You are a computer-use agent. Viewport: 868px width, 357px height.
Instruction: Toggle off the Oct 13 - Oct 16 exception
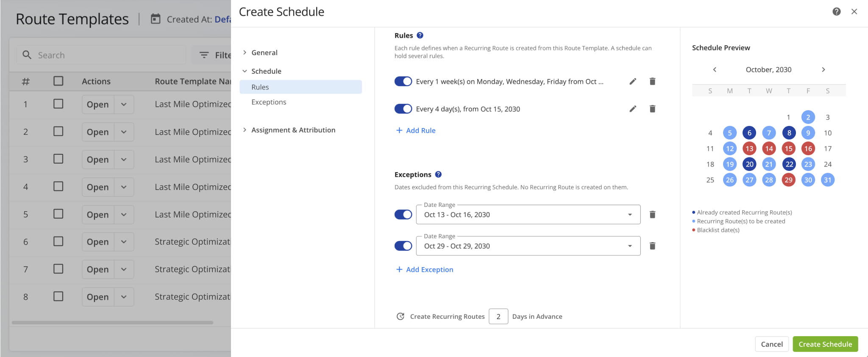(403, 215)
